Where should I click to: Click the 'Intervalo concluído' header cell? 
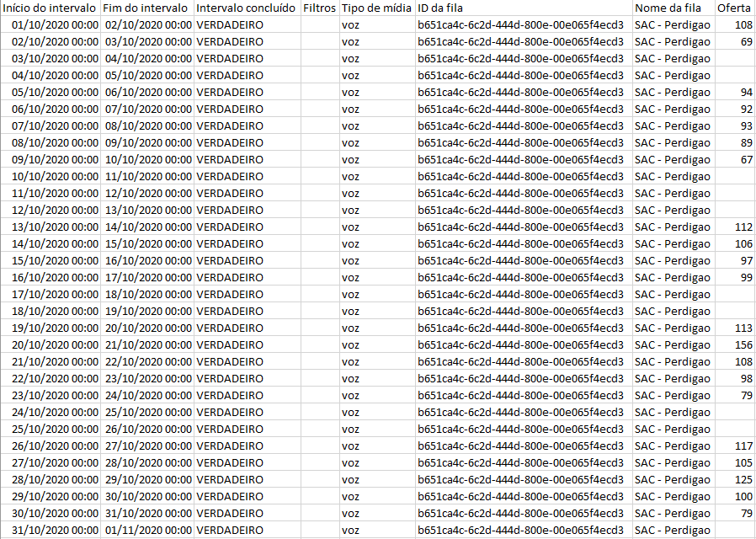(x=248, y=8)
